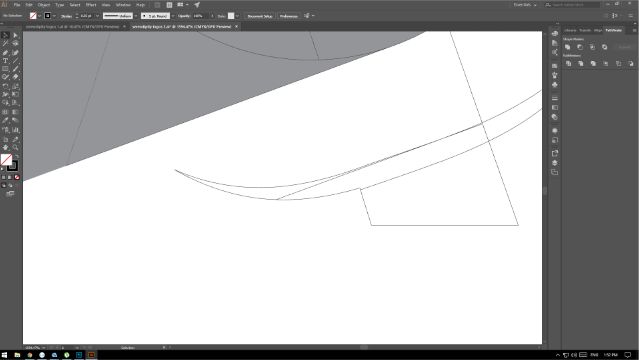
Task: Select the Scale tool
Action: pos(15,86)
